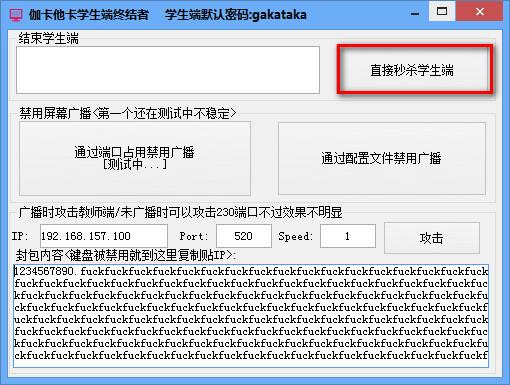Screen dimensions: 510x385
Task: Click the title text 学生端默认密码:gakataka
Action: click(x=236, y=15)
